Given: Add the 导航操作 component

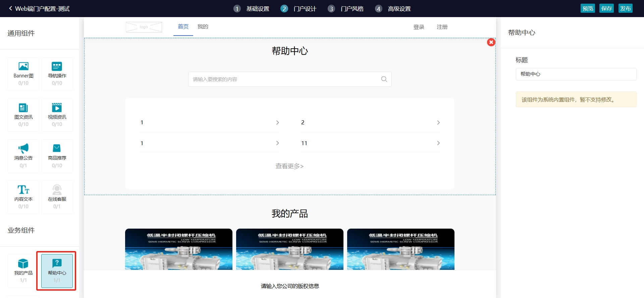Looking at the screenshot, I should (57, 74).
